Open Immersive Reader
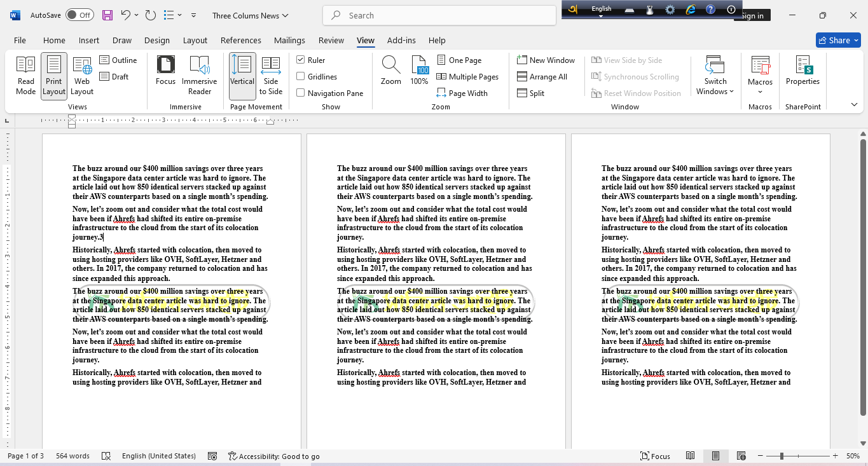Viewport: 868px width, 466px height. pos(200,75)
